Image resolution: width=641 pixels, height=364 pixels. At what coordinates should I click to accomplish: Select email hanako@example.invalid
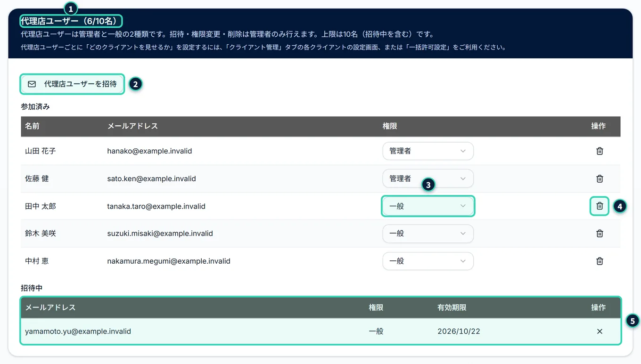point(149,151)
